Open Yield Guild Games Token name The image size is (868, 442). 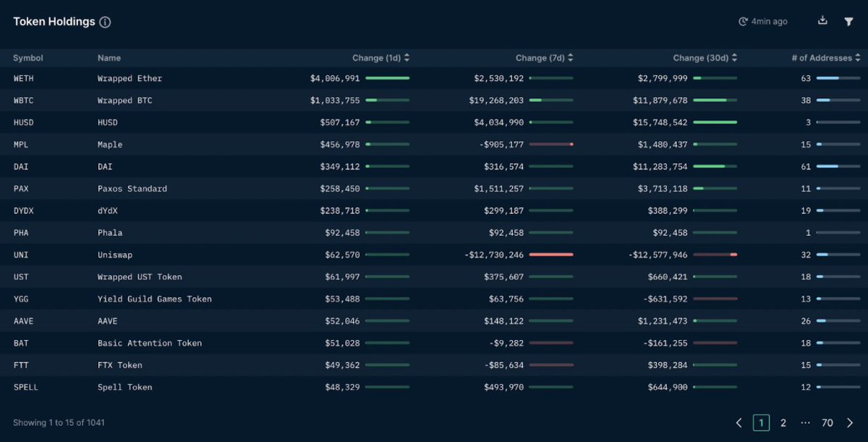coord(155,299)
